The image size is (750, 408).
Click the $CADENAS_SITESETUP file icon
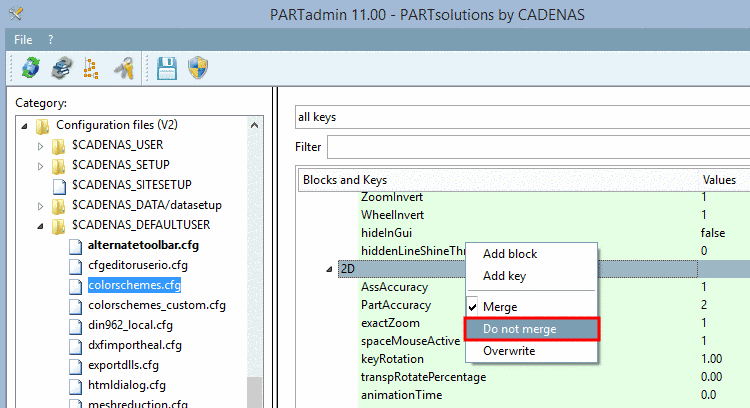pos(59,186)
